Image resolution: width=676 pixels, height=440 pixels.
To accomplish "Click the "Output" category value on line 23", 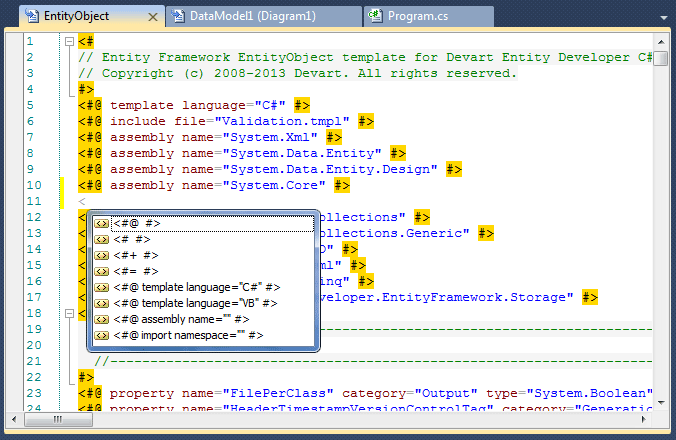I will 446,393.
